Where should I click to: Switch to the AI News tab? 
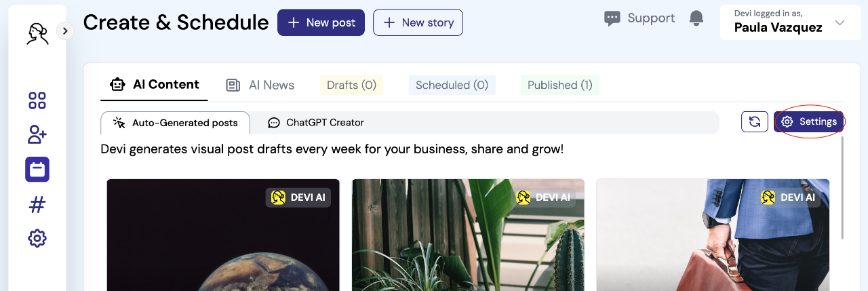(260, 85)
